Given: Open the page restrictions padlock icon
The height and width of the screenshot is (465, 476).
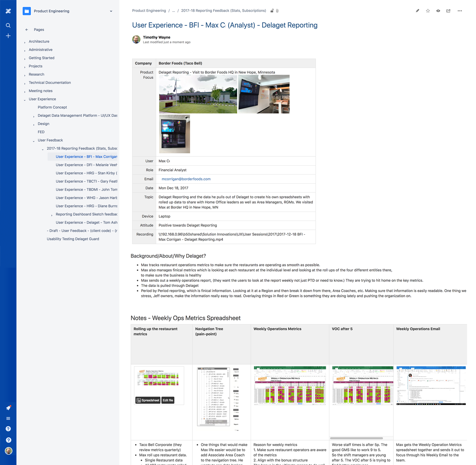Looking at the screenshot, I should tap(272, 10).
